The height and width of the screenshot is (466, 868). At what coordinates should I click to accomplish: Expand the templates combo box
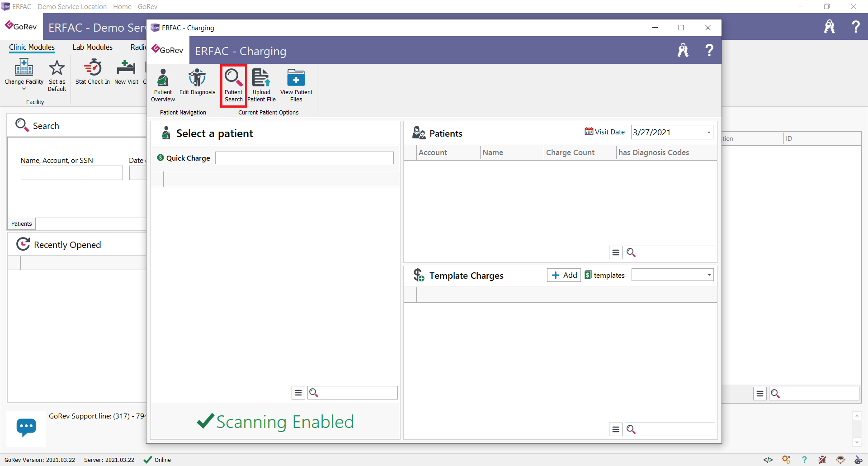[x=709, y=275]
